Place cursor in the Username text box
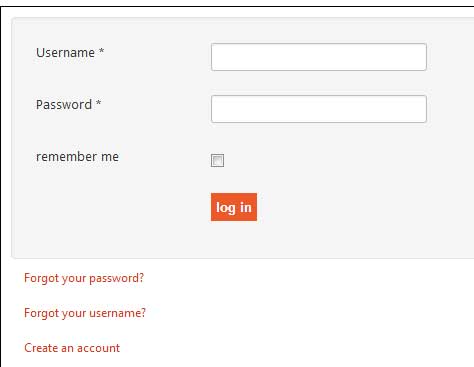The width and height of the screenshot is (474, 367). [319, 57]
